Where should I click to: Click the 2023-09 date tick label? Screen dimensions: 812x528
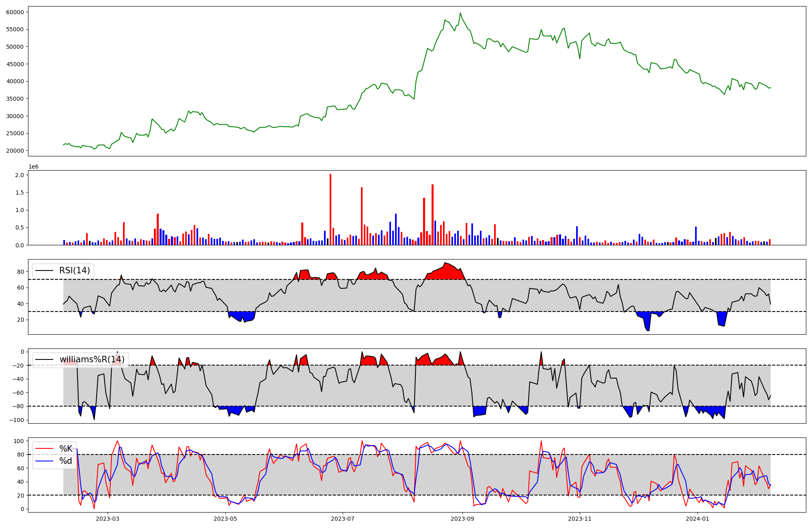[462, 519]
